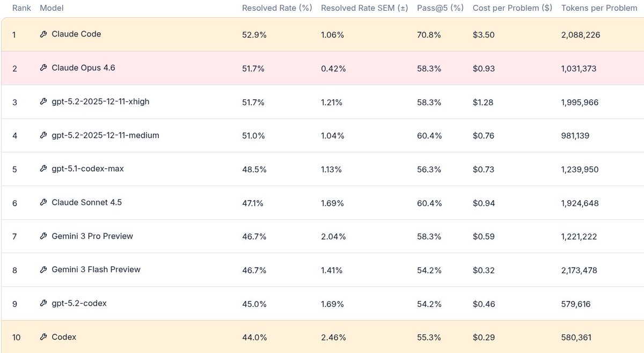Click the Resolved Rate SEM (±) header
The width and height of the screenshot is (644, 353).
pyautogui.click(x=364, y=8)
